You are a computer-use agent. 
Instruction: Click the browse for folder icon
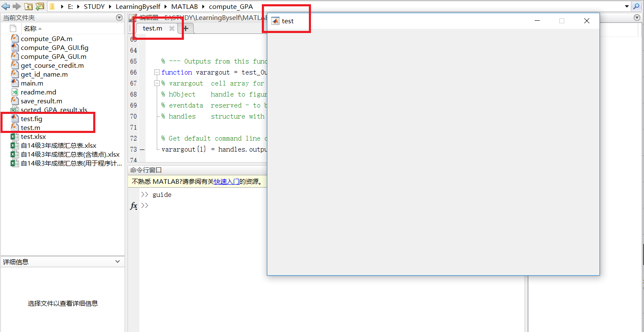click(x=39, y=6)
